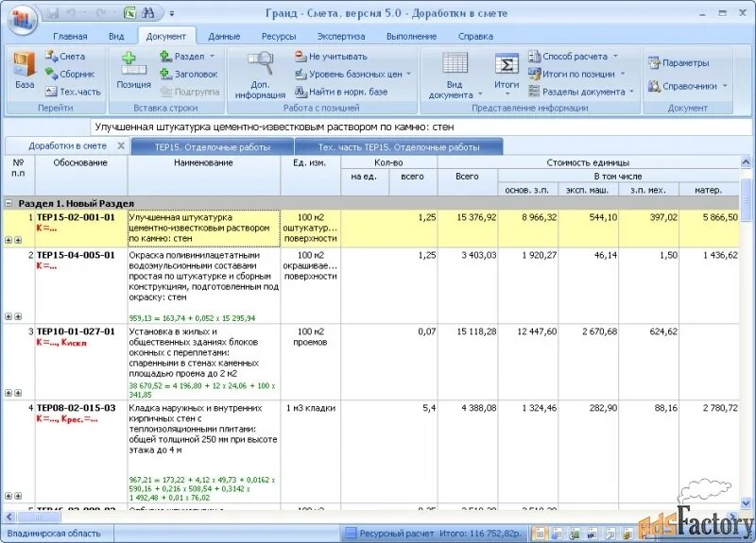Image resolution: width=756 pixels, height=543 pixels.
Task: Select the Доработки в смете document tab
Action: pos(67,146)
